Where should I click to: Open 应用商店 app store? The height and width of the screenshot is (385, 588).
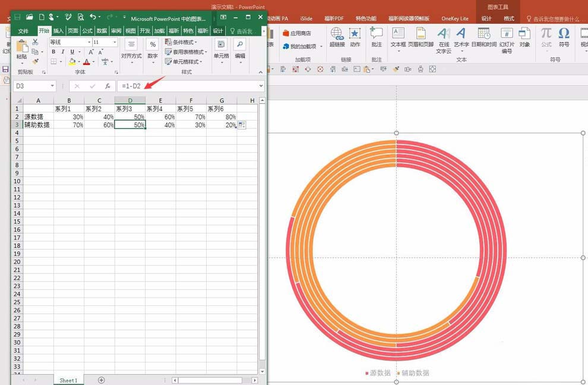coord(296,33)
